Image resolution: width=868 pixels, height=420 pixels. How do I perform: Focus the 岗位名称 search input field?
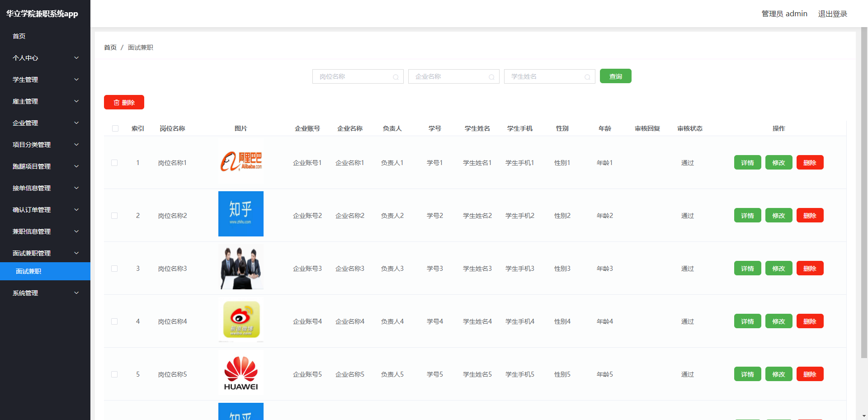[x=354, y=76]
